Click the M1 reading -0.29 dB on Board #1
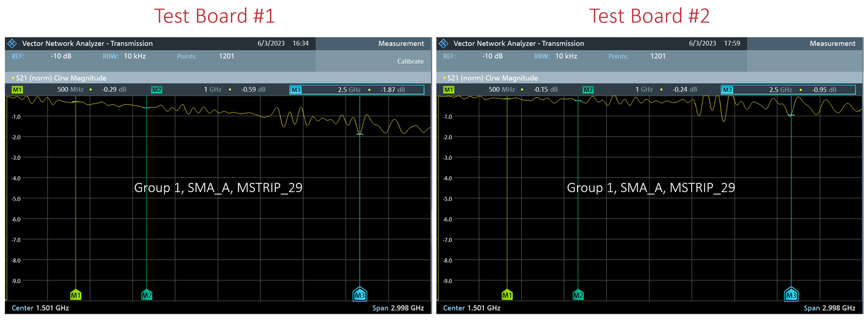Viewport: 868px width, 320px height. coord(114,90)
